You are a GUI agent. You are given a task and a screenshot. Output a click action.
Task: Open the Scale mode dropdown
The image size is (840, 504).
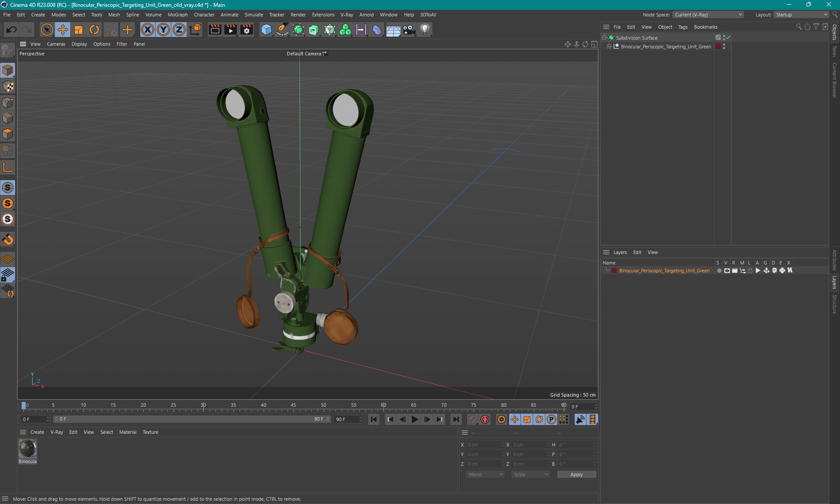[531, 475]
